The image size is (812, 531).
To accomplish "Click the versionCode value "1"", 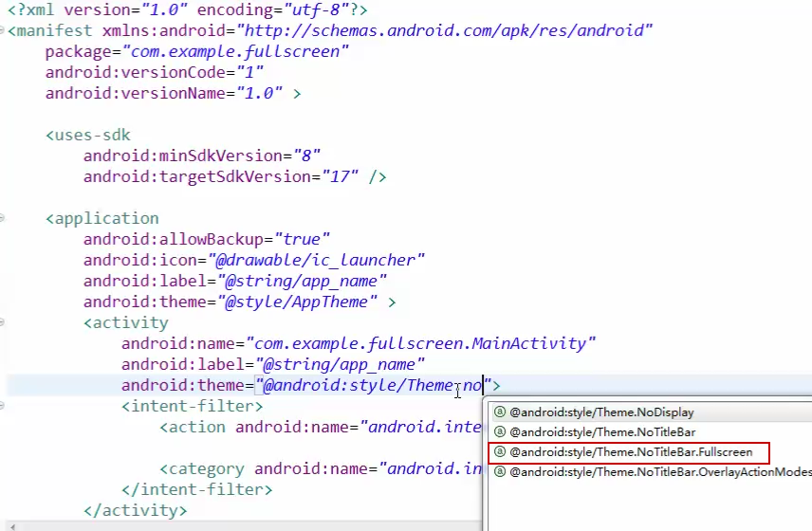I will 250,72.
